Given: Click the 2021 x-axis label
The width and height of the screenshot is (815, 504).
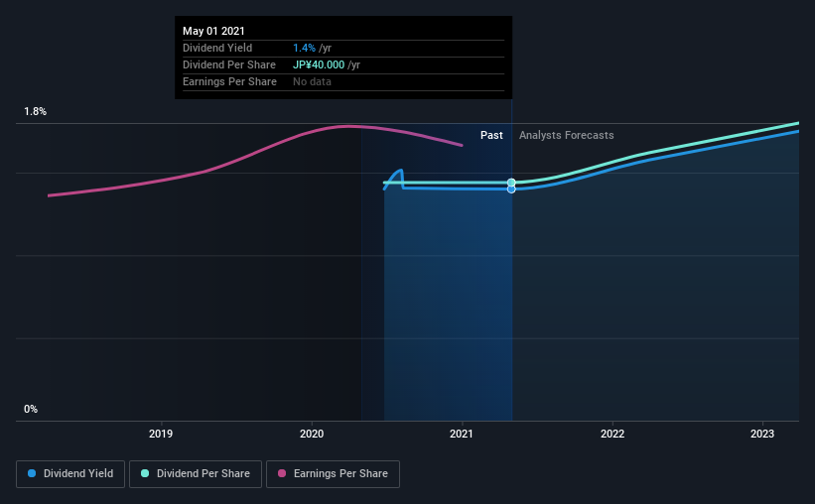Looking at the screenshot, I should pyautogui.click(x=462, y=434).
